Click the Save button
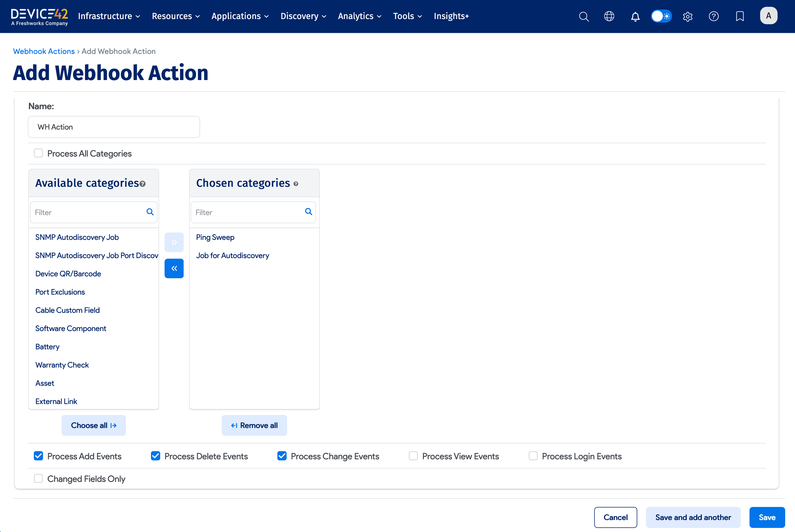The width and height of the screenshot is (795, 532). click(x=767, y=517)
